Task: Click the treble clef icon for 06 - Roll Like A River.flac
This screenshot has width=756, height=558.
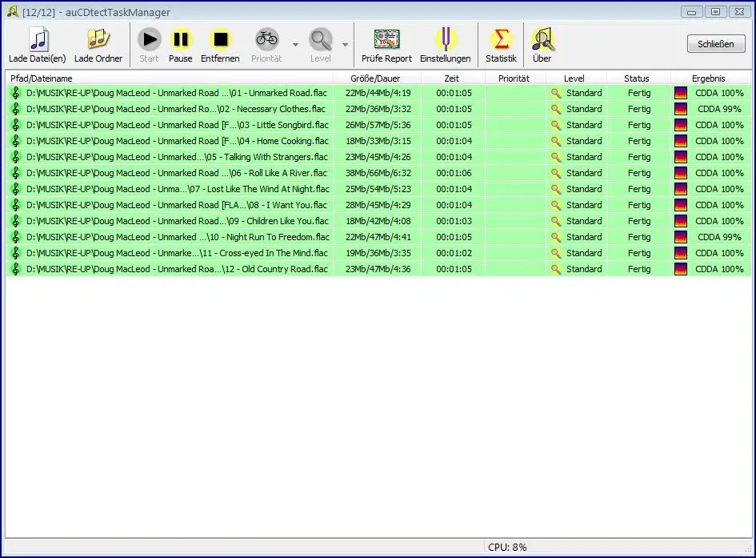Action: click(x=16, y=173)
